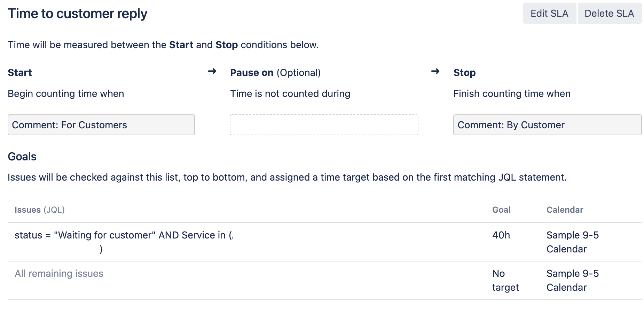Click the 'Time to customer reply' title
The image size is (644, 311).
[x=78, y=14]
